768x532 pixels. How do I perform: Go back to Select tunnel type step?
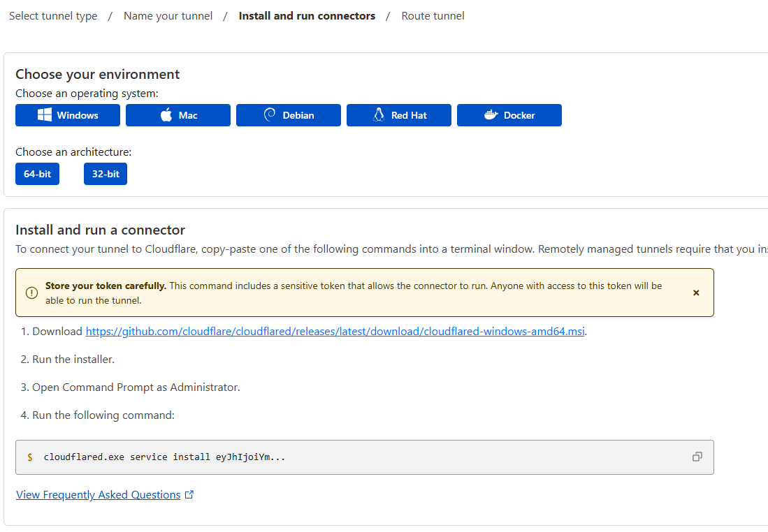coord(53,15)
